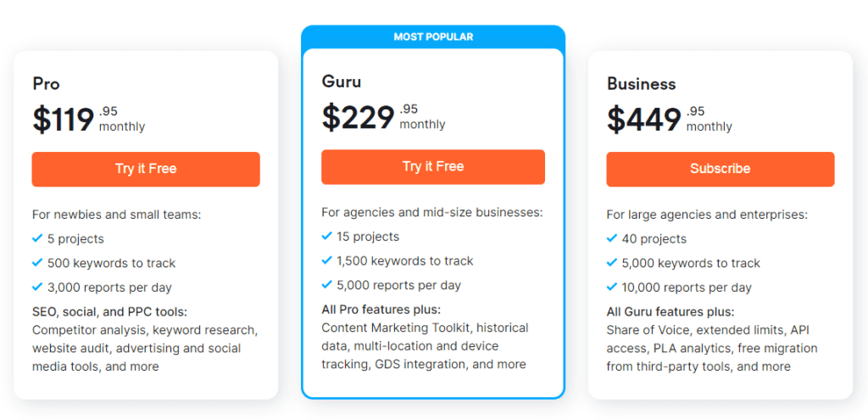This screenshot has width=868, height=420.
Task: Click the $119 monthly price
Action: 88,120
